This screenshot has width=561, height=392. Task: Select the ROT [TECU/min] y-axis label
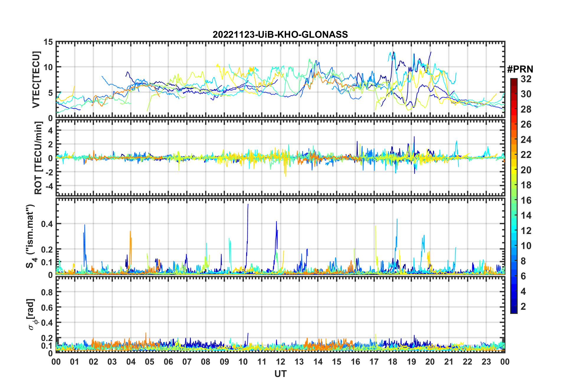(x=38, y=158)
